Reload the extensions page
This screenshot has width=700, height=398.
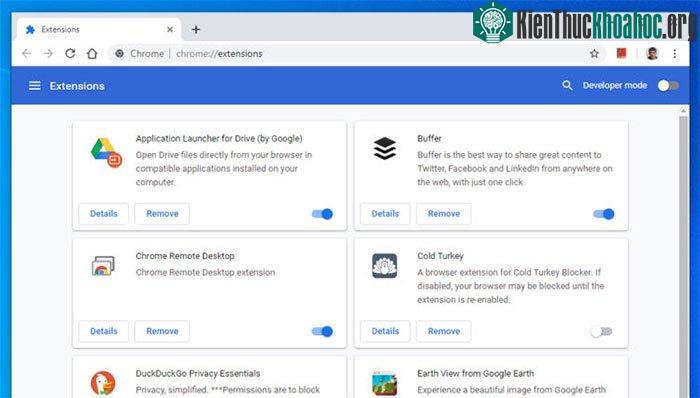click(x=70, y=54)
